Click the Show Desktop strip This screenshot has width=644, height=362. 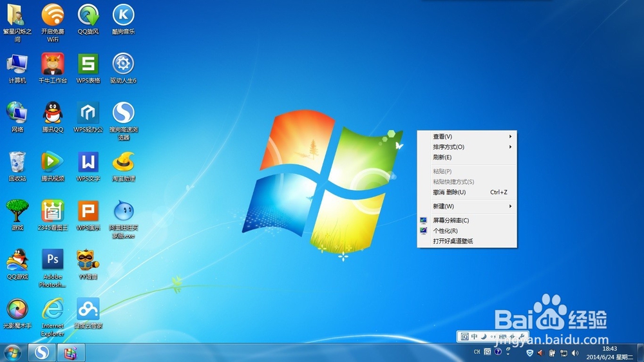(x=640, y=353)
